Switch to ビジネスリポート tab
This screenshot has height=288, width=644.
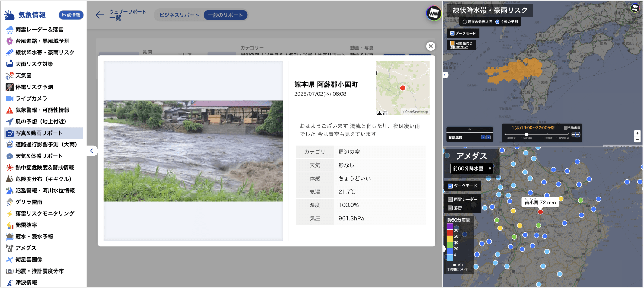(x=179, y=15)
